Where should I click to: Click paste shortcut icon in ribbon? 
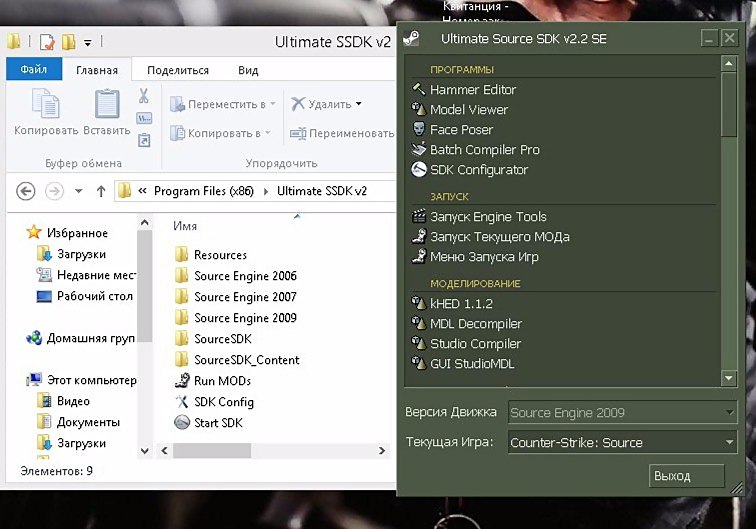144,140
